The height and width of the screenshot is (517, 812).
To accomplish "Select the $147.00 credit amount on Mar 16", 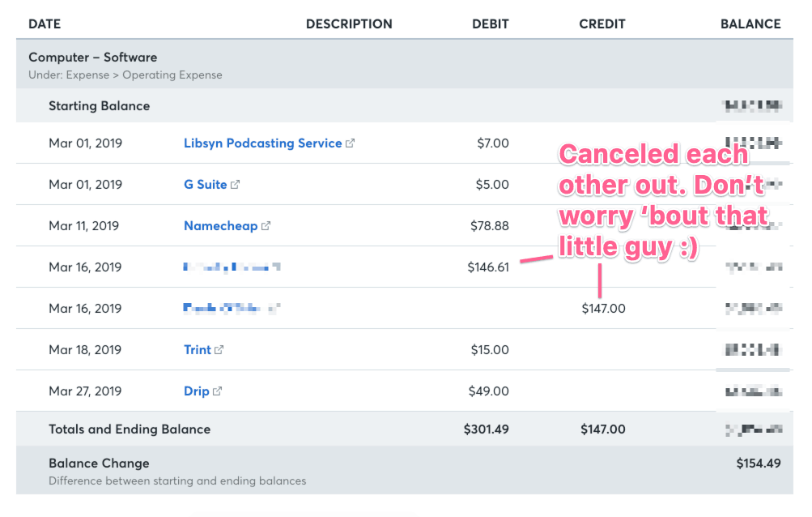I will 603,309.
